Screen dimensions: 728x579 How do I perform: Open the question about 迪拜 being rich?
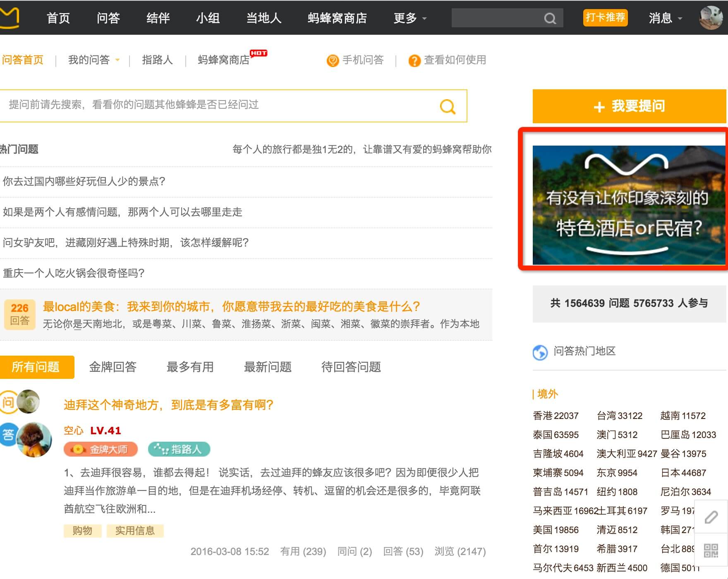click(168, 405)
